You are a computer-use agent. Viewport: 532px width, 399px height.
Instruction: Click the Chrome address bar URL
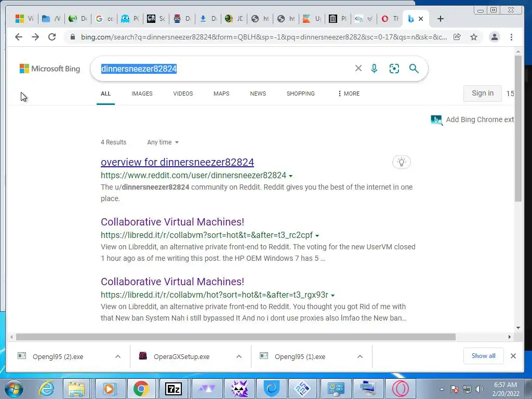coord(263,37)
